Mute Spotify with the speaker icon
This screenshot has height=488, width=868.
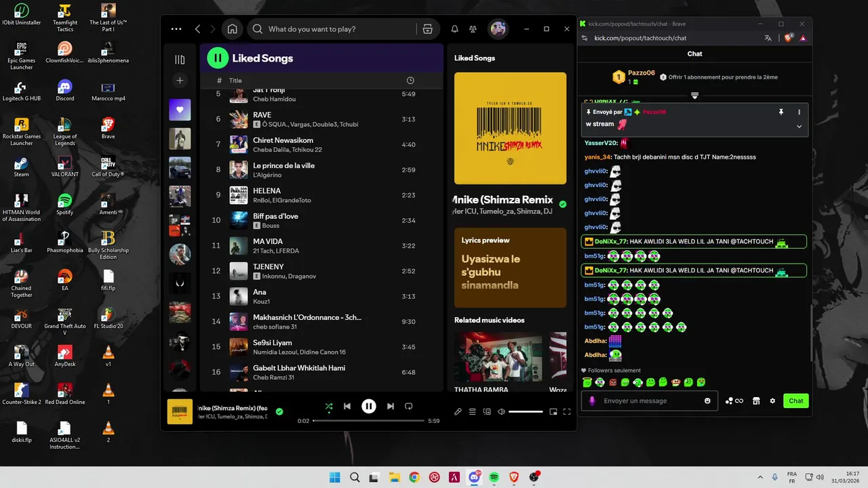501,411
